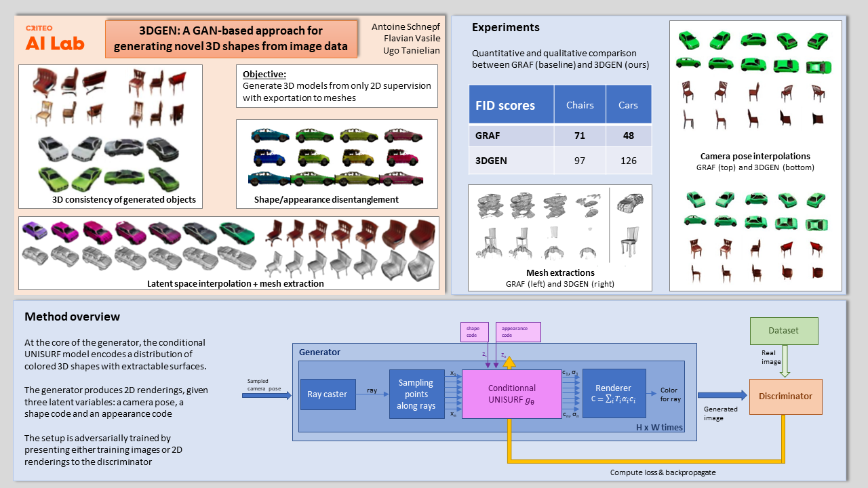Click the appearance code node

pyautogui.click(x=517, y=332)
